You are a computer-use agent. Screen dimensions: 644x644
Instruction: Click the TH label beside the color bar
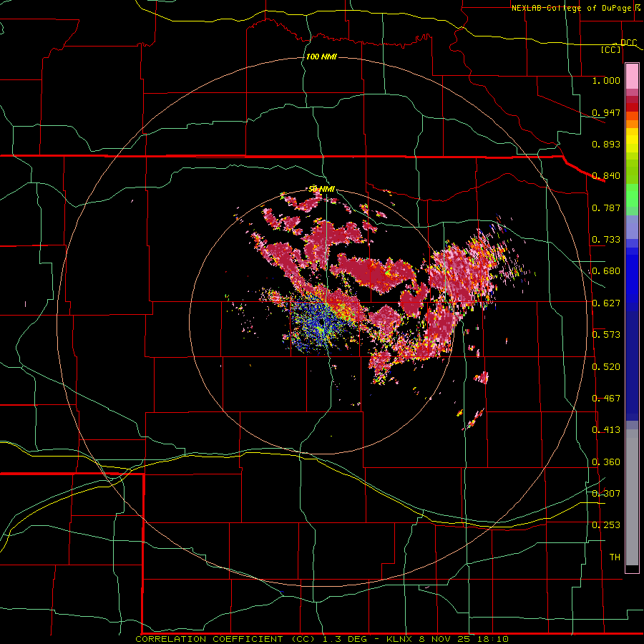click(615, 557)
